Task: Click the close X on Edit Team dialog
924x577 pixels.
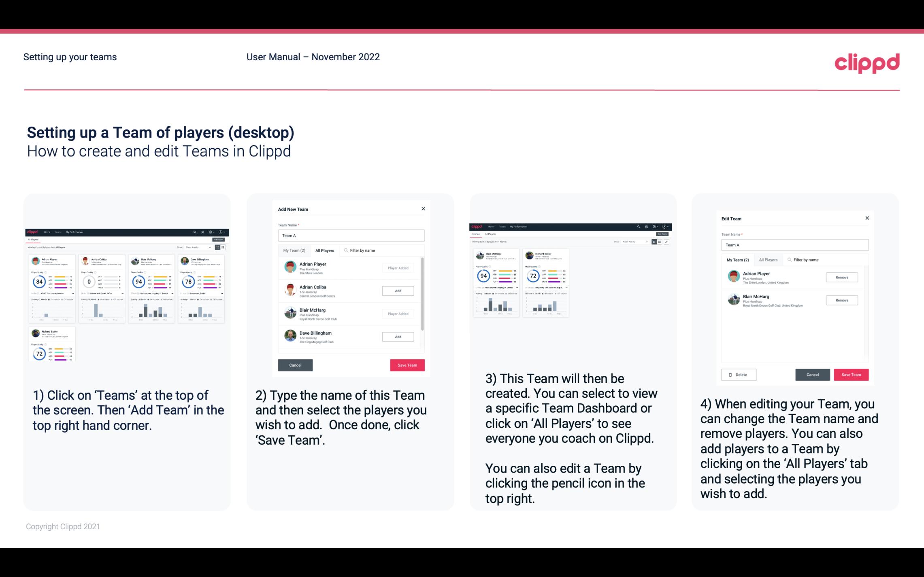Action: pyautogui.click(x=867, y=218)
